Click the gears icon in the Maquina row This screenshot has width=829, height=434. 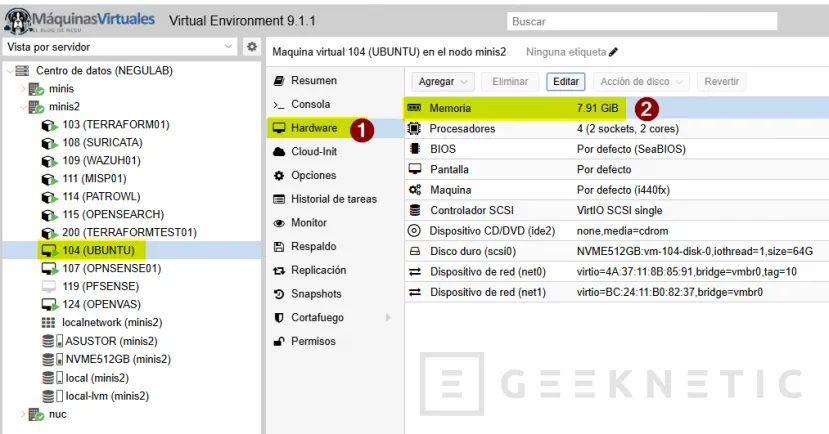[415, 189]
